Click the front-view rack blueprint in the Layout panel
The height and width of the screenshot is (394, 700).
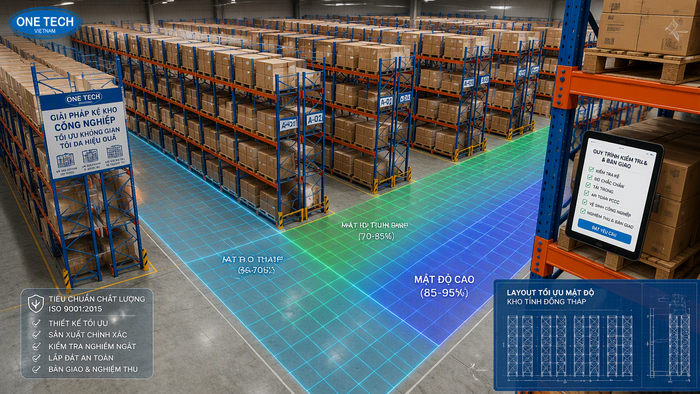pos(570,347)
